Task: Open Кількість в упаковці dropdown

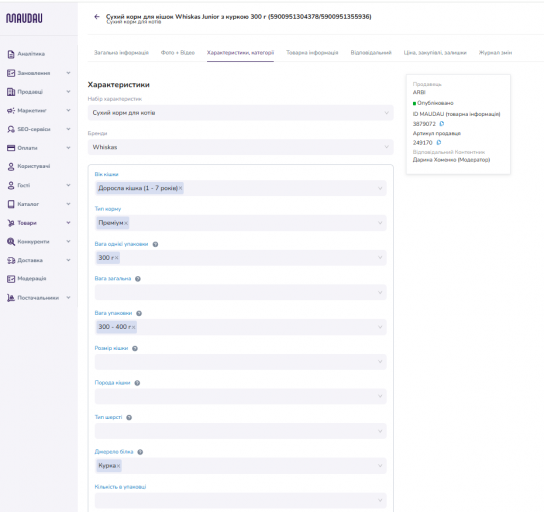Action: 240,500
